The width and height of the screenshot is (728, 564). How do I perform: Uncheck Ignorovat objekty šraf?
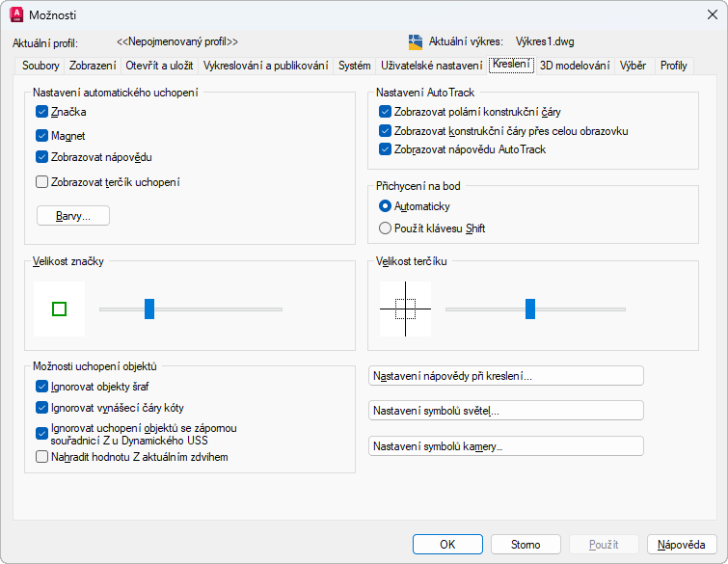(41, 387)
